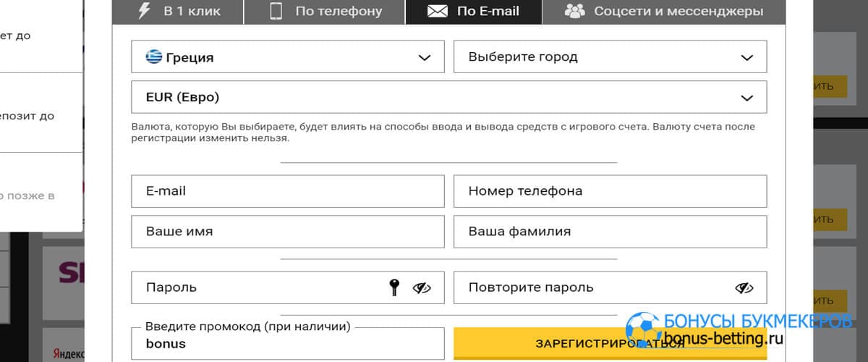Focus the 'Пароль' password field

pos(288,287)
